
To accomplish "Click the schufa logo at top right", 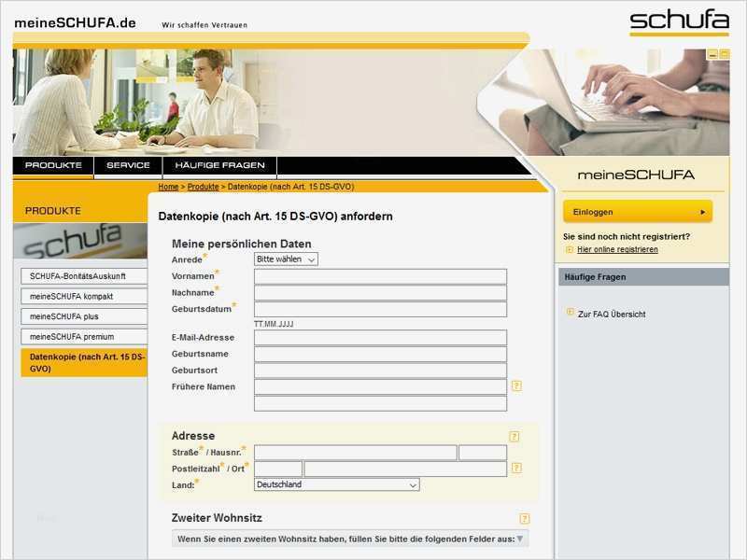I will coord(679,22).
